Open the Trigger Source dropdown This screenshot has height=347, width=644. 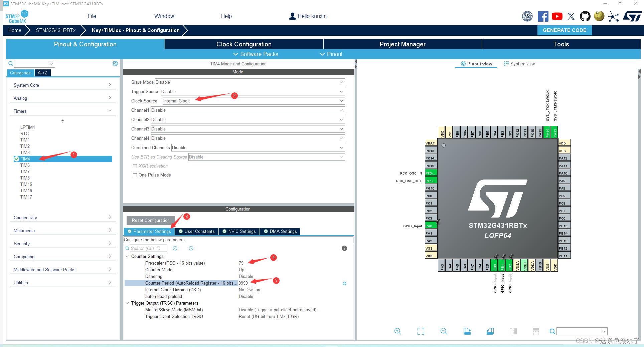(x=253, y=91)
